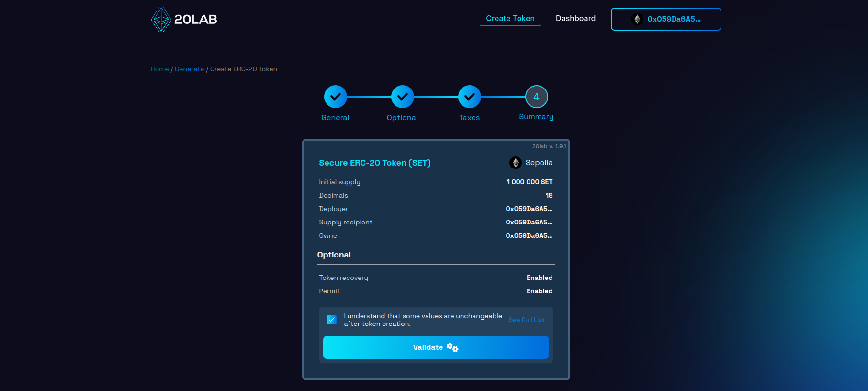Click the 20LAB wordmark text
The height and width of the screenshot is (391, 868).
[x=195, y=20]
